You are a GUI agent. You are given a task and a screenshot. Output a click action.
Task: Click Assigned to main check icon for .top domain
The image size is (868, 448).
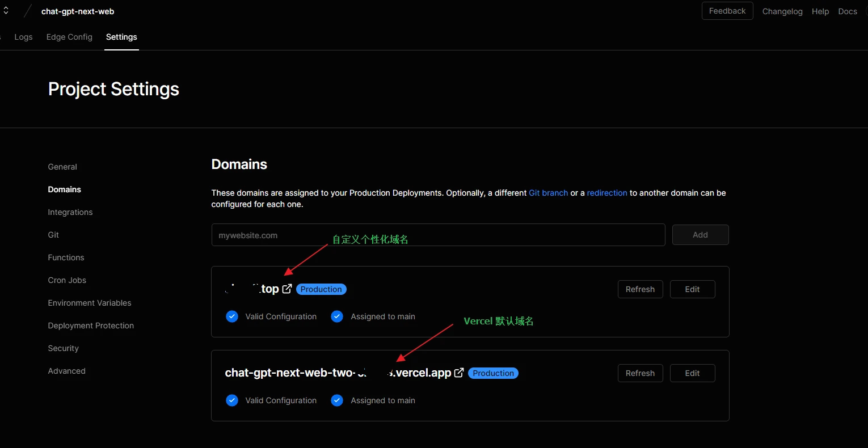337,316
